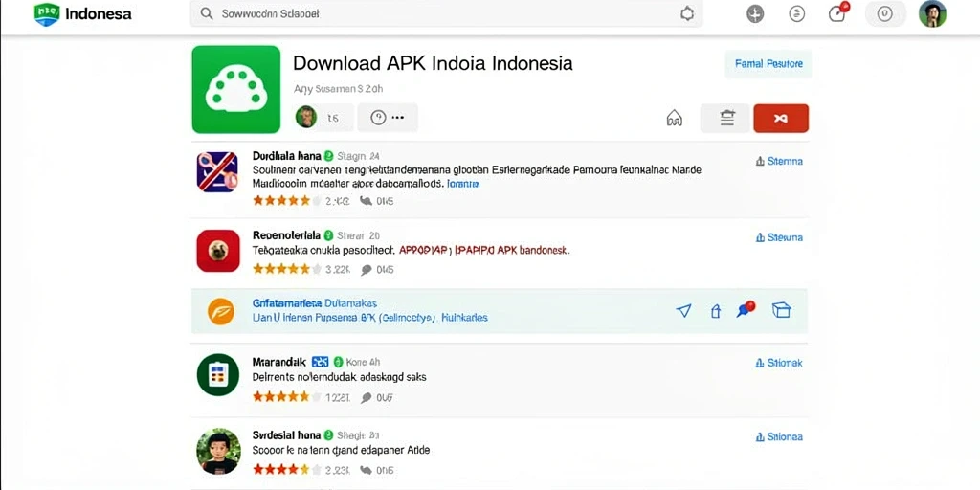Click Sterma link in Repenolerlala row
Viewport: 980px width, 490px height.
(x=779, y=237)
